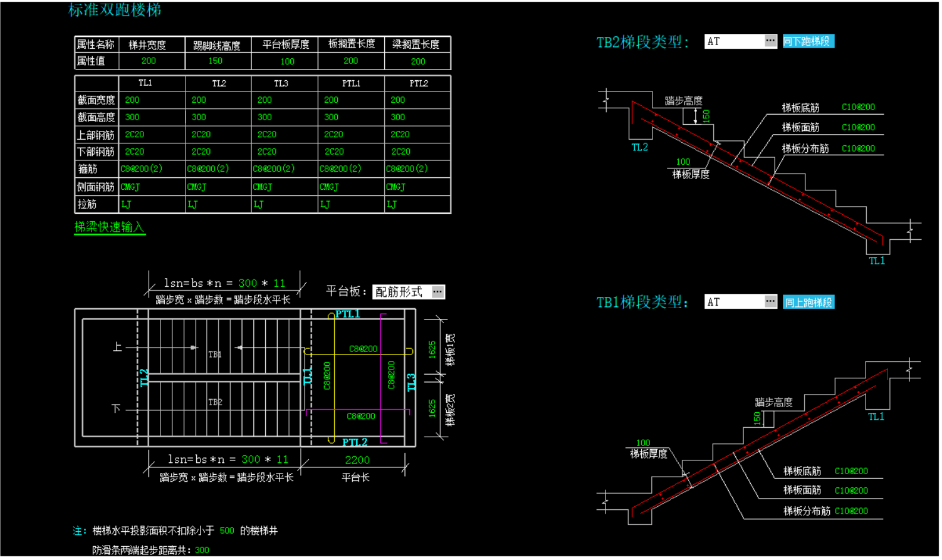Edit TB2 踏步高度 value 150
Screen dimensions: 942x560
[x=706, y=116]
